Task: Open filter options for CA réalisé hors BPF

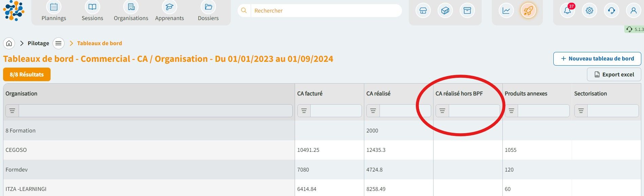Action: pyautogui.click(x=442, y=111)
